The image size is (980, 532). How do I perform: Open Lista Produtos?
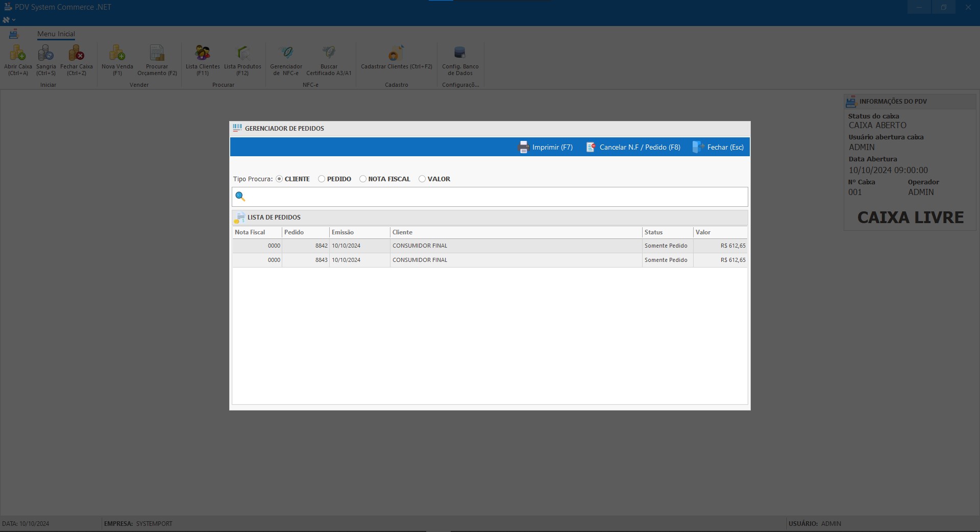[x=242, y=53]
